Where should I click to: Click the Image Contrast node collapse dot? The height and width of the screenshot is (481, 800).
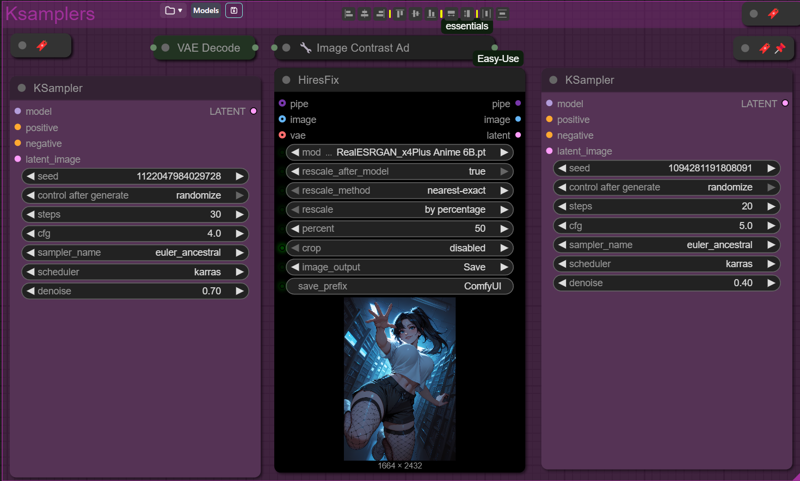click(x=286, y=47)
